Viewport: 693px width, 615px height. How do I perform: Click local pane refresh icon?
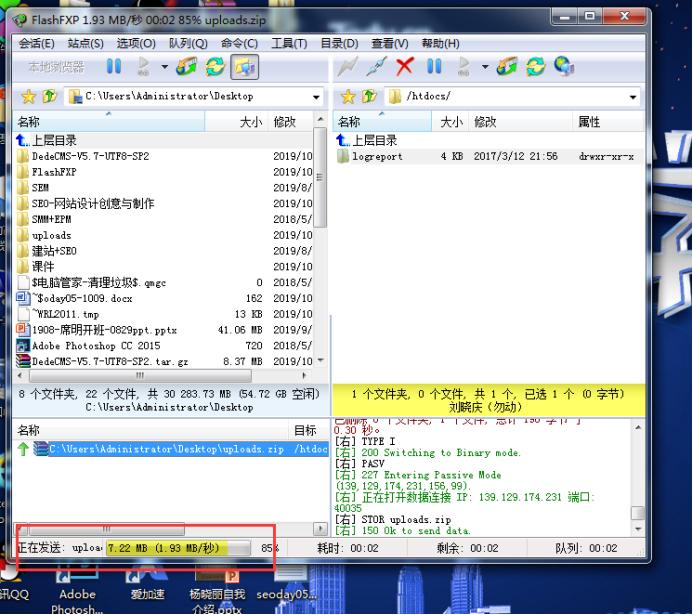pyautogui.click(x=215, y=67)
